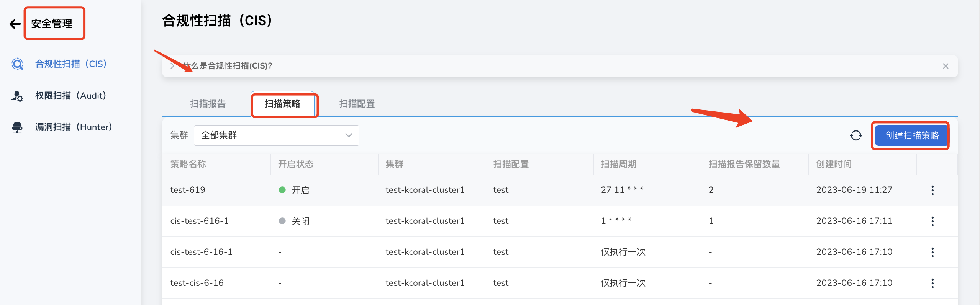Image resolution: width=980 pixels, height=305 pixels.
Task: Switch to the 扫描配置 tab
Action: 357,104
